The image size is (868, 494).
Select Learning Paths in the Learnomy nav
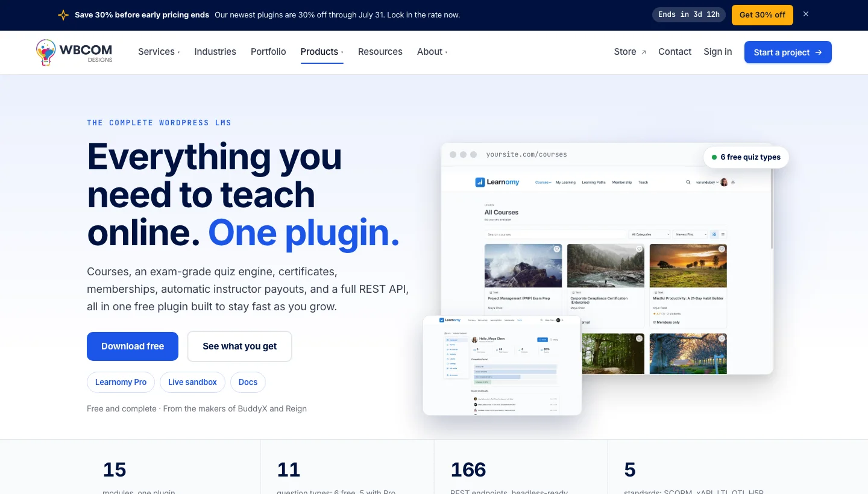pyautogui.click(x=594, y=182)
